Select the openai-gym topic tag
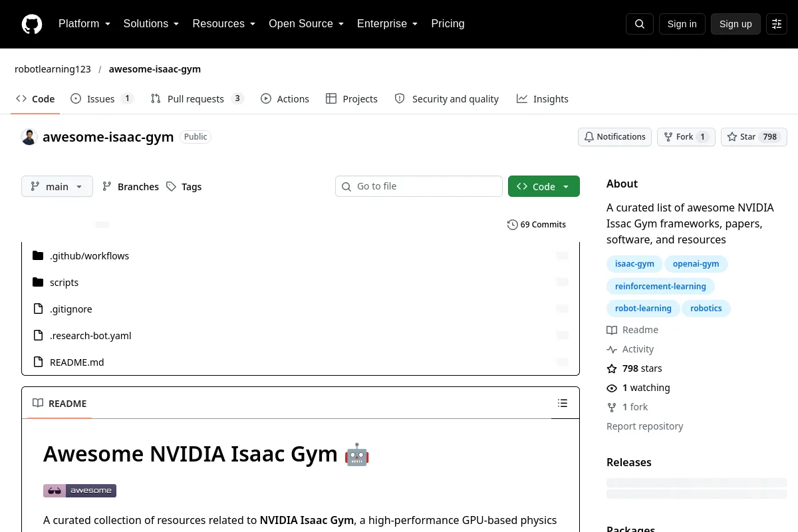This screenshot has width=798, height=532. click(x=696, y=264)
